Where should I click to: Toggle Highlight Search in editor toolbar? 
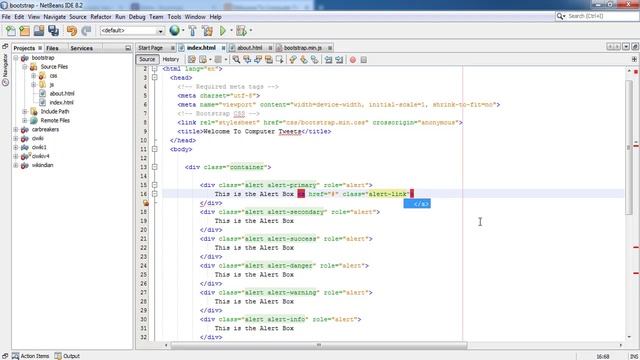coord(269,60)
